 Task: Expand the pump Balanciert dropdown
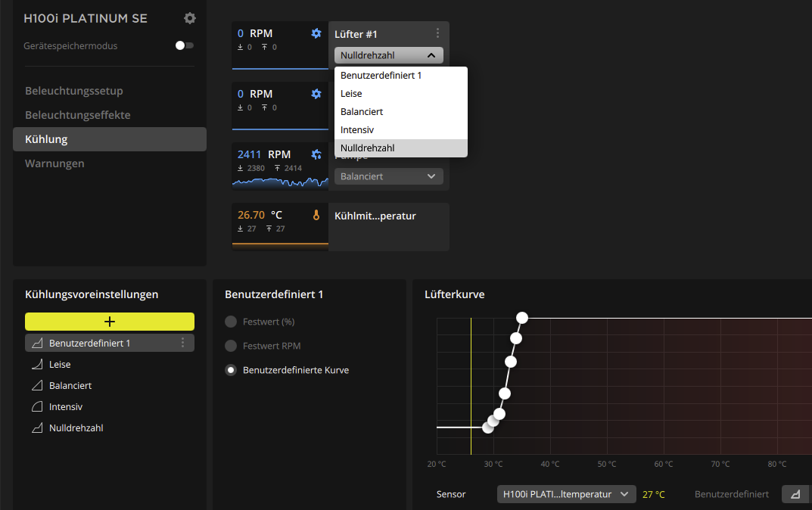click(388, 176)
